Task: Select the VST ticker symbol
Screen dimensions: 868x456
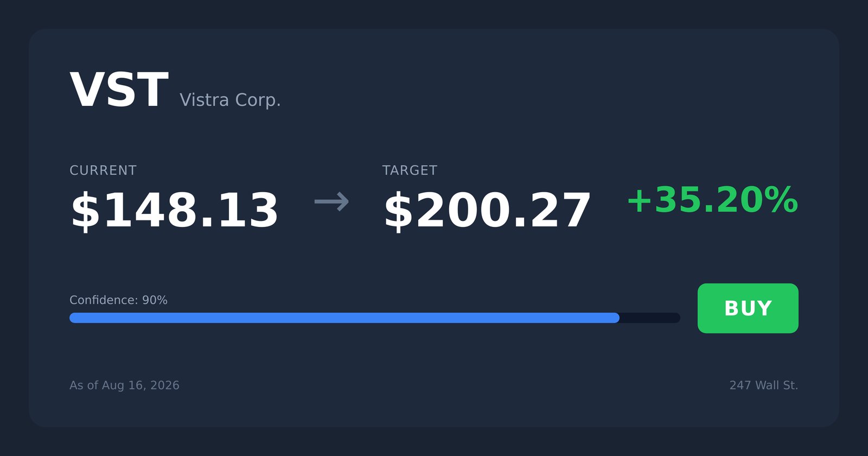Action: [x=119, y=91]
